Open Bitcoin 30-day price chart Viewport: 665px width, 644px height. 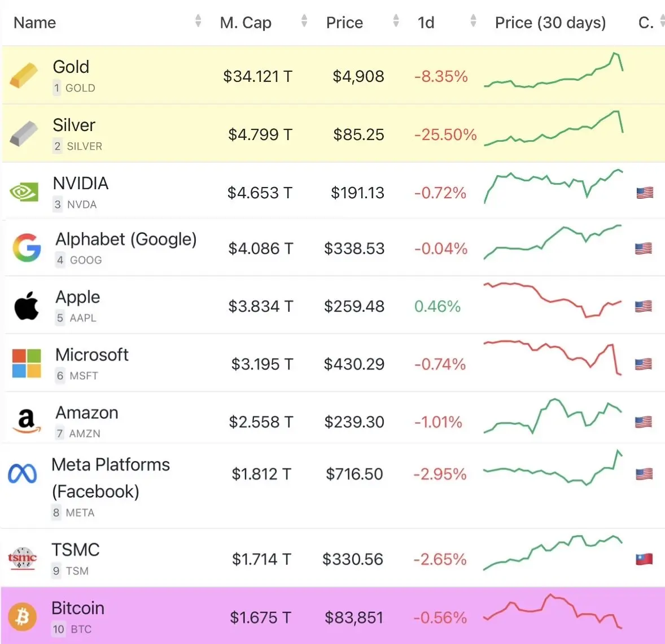pos(553,612)
